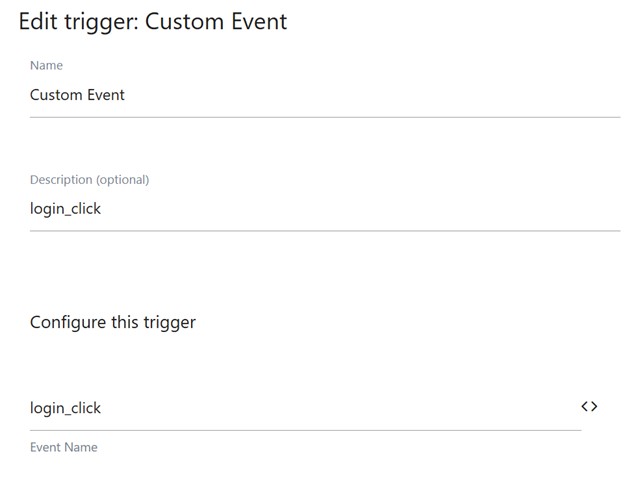Click the "Edit trigger: Custom Event" title
627x484 pixels.
point(153,21)
